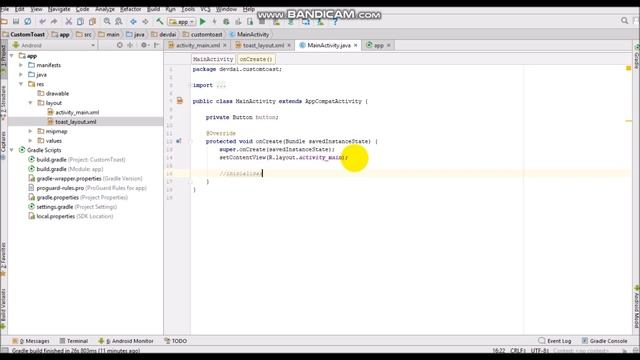Viewport: 640px width, 360px height.
Task: Close the MainActivity.java tab
Action: click(356, 45)
